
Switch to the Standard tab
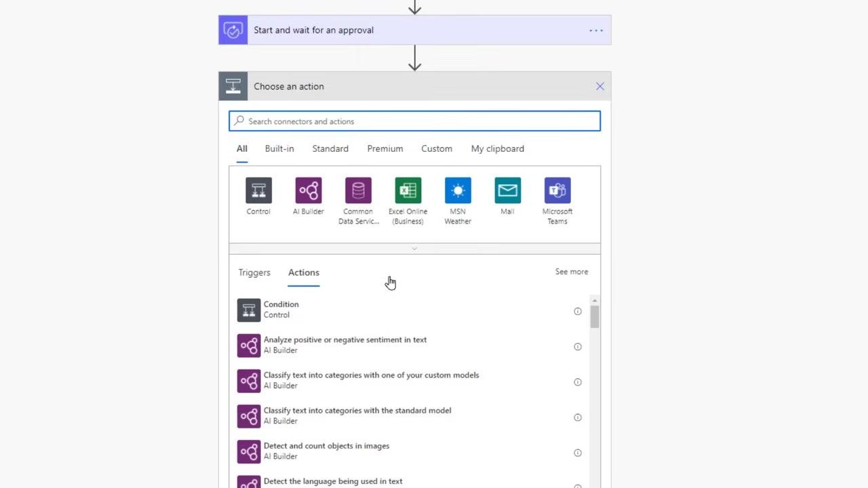[x=330, y=148]
